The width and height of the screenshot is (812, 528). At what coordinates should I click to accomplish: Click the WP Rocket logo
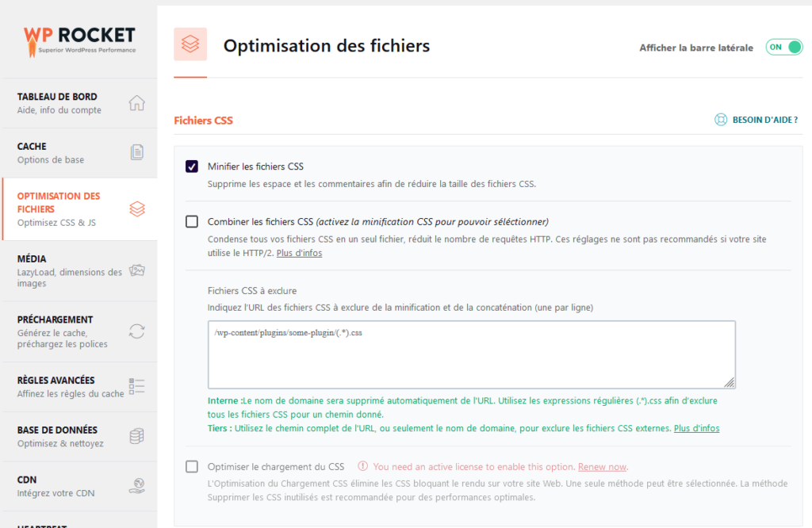tap(80, 41)
